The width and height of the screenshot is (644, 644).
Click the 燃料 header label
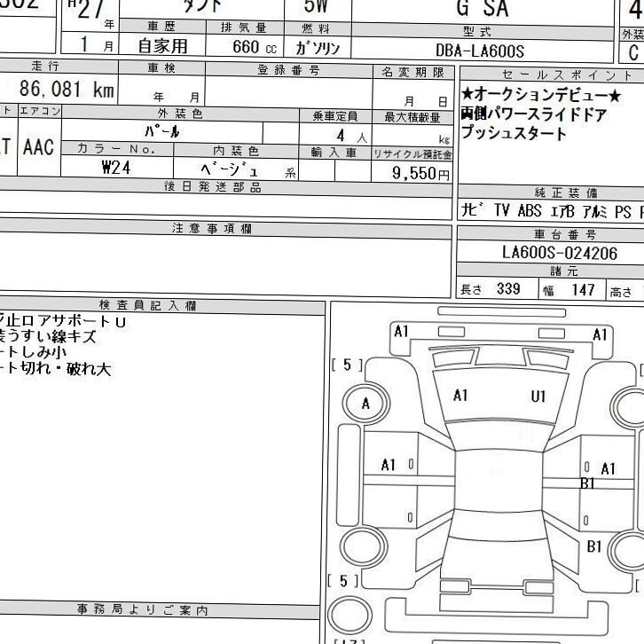coord(316,28)
